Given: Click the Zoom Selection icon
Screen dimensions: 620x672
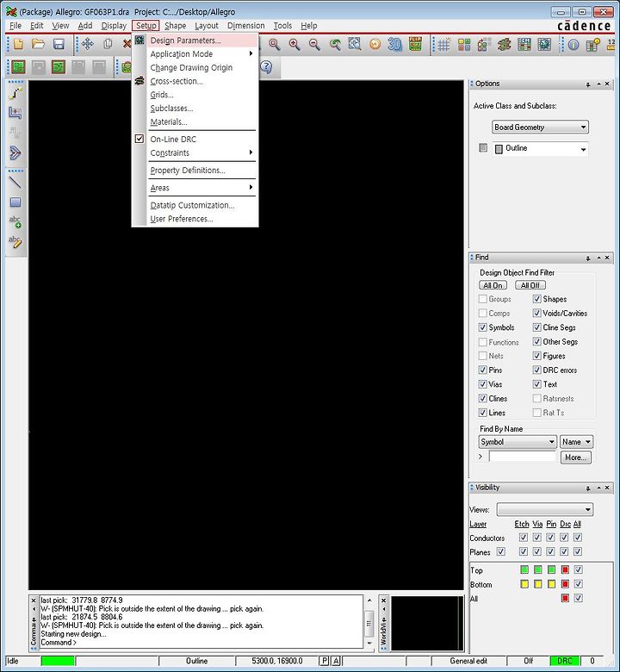Looking at the screenshot, I should tap(355, 44).
